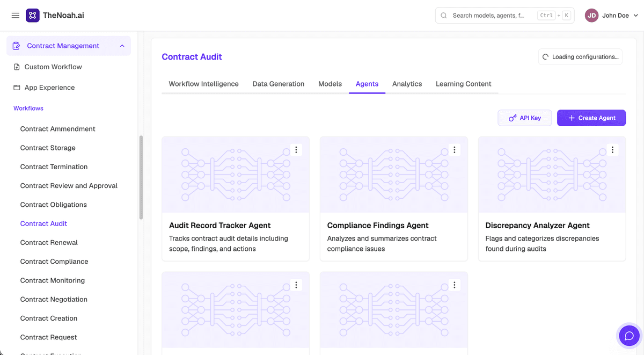Open options menu on second-row second card
The height and width of the screenshot is (355, 644).
point(455,285)
